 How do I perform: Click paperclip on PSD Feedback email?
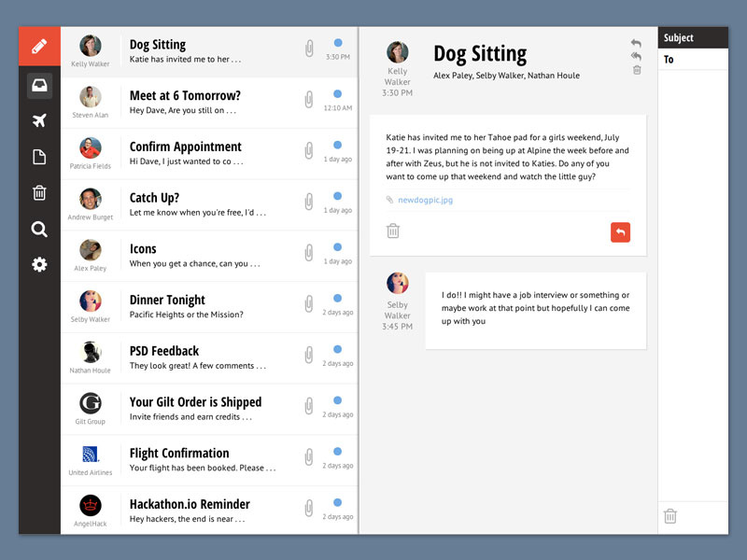pyautogui.click(x=309, y=355)
